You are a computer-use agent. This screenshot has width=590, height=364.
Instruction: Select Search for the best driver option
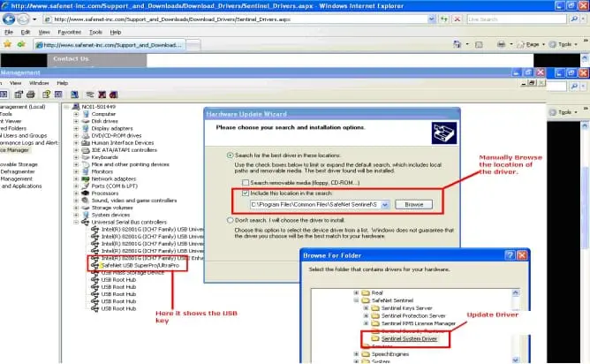231,155
